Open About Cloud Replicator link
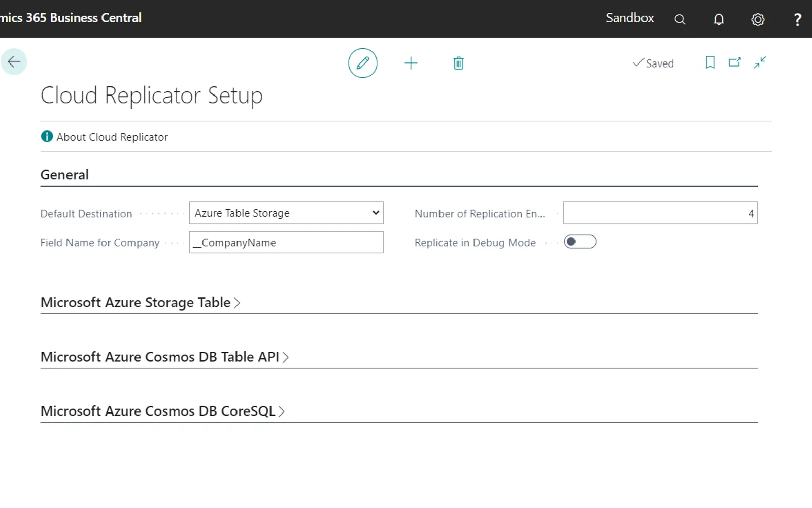This screenshot has height=508, width=812. point(112,137)
